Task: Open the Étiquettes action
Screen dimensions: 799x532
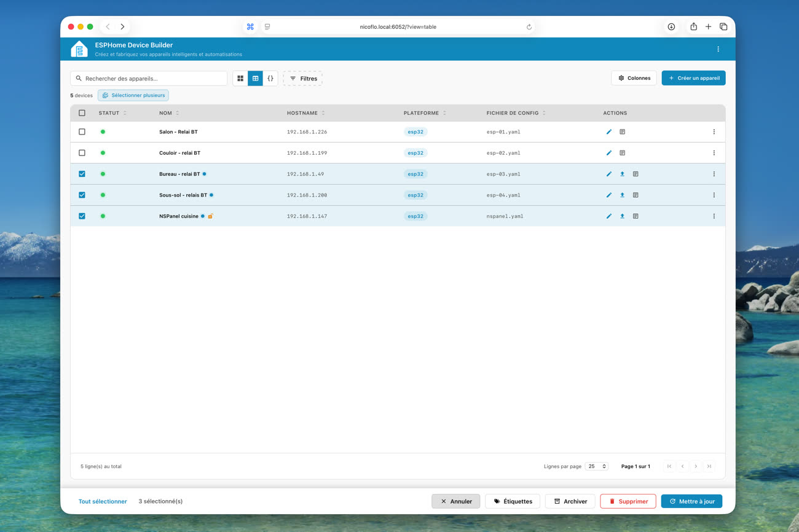Action: pyautogui.click(x=513, y=501)
